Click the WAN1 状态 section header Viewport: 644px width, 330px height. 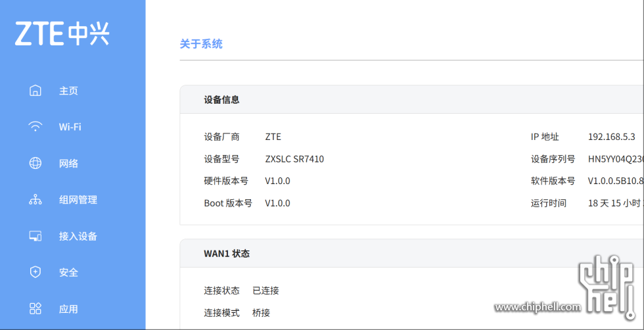[x=227, y=254]
